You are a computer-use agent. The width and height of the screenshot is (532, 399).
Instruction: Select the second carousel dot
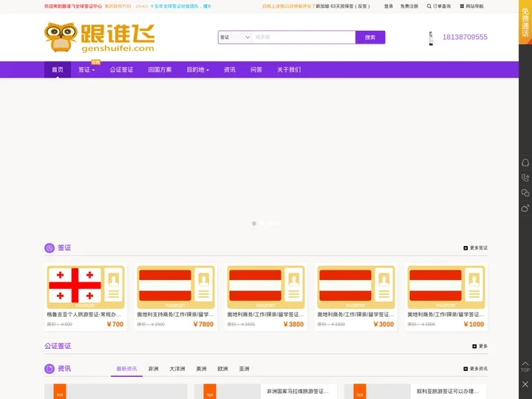tap(262, 224)
